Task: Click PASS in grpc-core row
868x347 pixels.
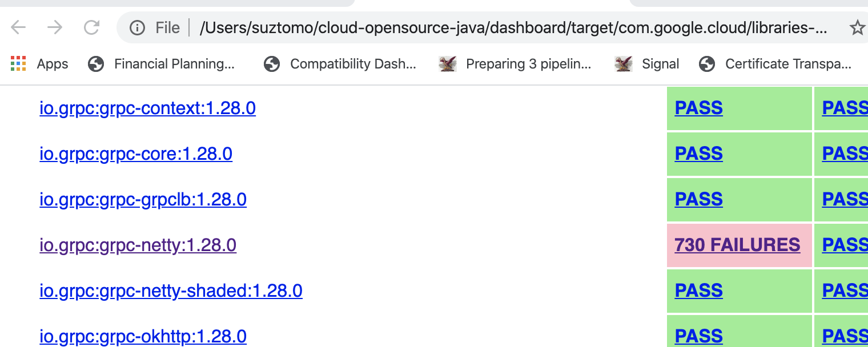Action: click(698, 154)
